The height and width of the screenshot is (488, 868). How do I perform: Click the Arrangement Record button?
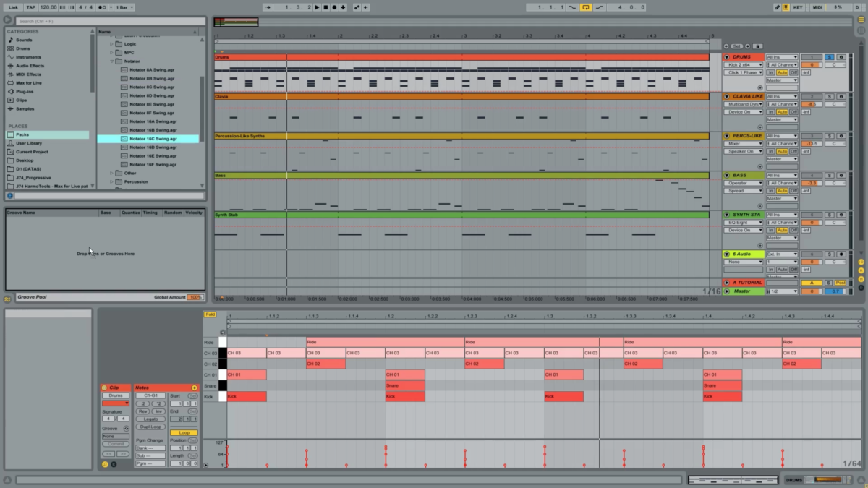click(x=334, y=7)
